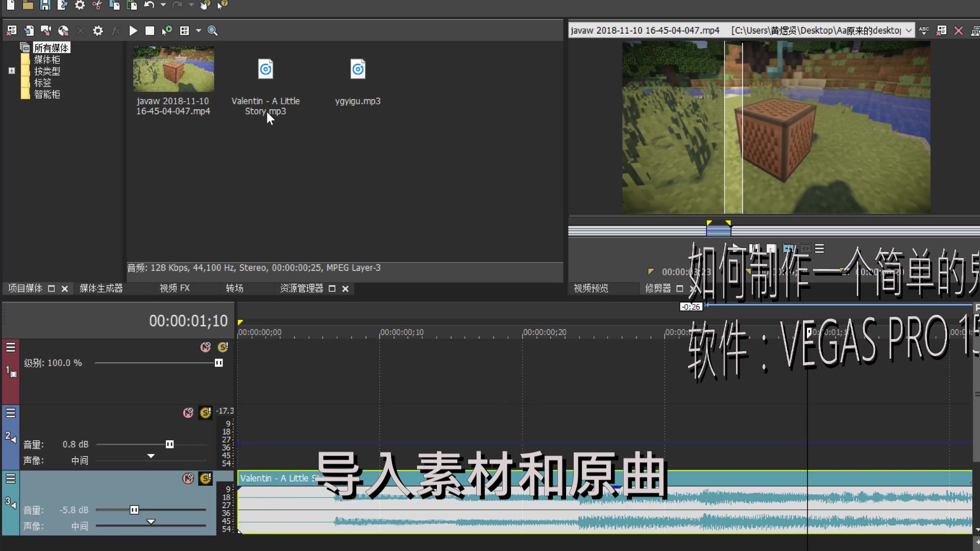Click the paste clipboard icon

point(132,5)
